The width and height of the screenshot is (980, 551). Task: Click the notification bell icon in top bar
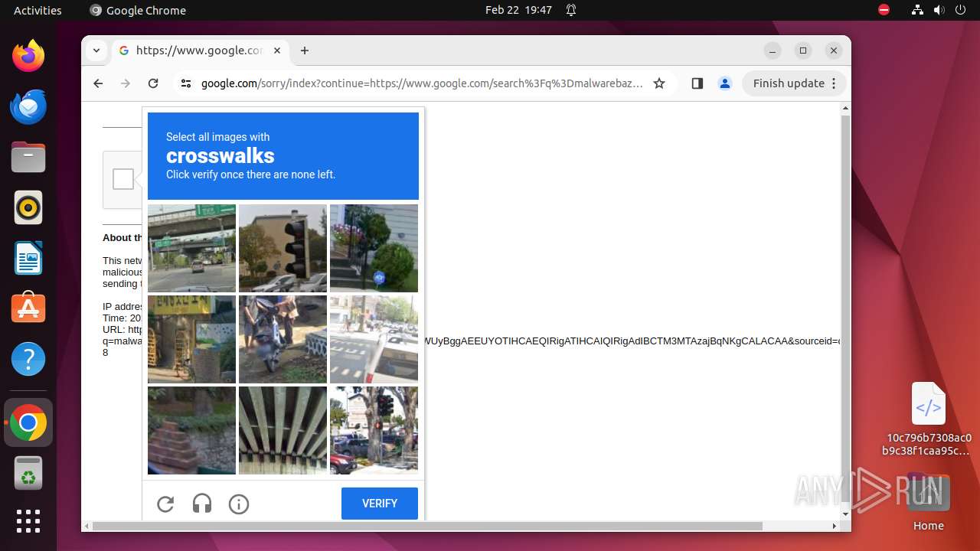[x=571, y=10]
